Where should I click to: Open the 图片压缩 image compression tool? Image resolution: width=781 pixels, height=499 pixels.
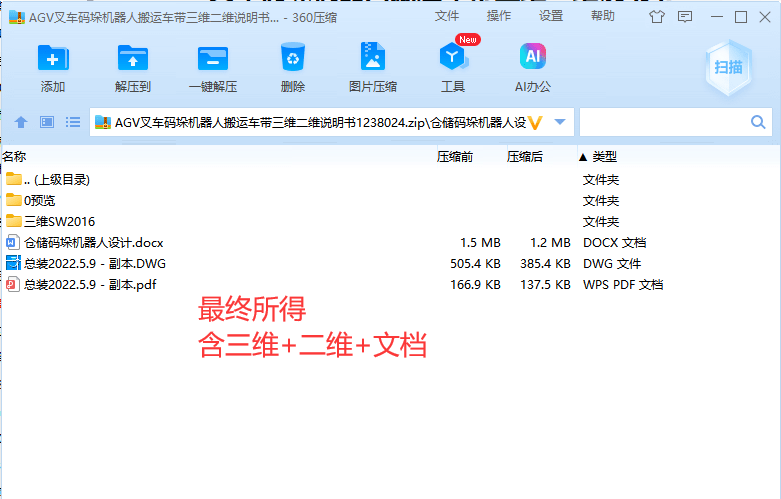click(x=372, y=58)
